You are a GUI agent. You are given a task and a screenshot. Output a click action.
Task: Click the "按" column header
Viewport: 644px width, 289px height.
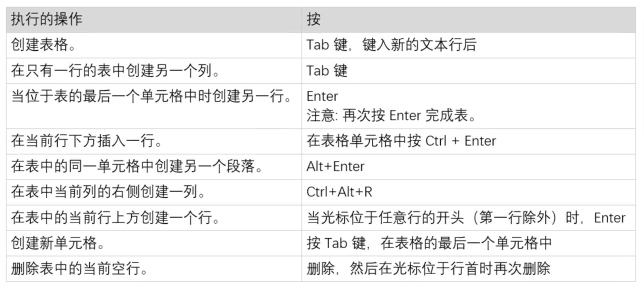coord(313,20)
